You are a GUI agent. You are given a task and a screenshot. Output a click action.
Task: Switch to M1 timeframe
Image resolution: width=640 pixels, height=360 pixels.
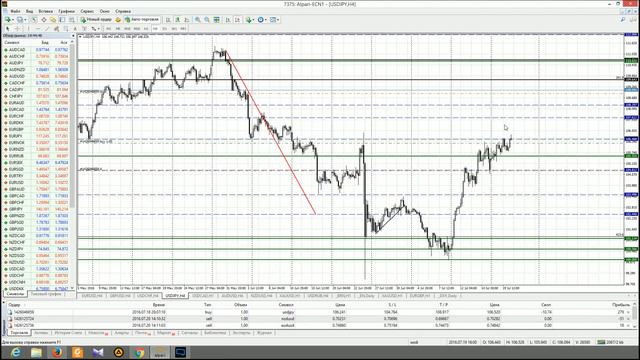click(x=108, y=29)
